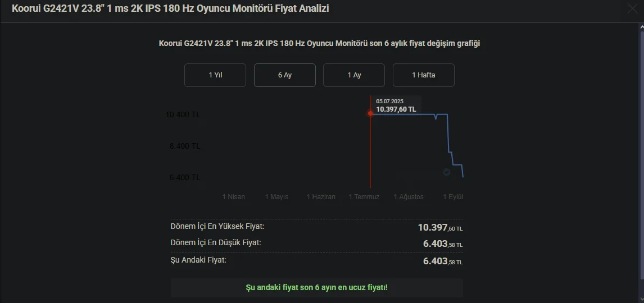Screen dimensions: 644x303
Task: Click the Dönem İçi En Düşük Fiyat row
Action: (x=316, y=244)
